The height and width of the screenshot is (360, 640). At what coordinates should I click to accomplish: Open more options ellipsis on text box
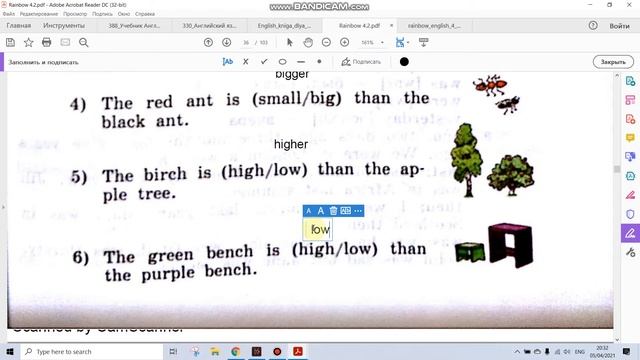pyautogui.click(x=358, y=211)
